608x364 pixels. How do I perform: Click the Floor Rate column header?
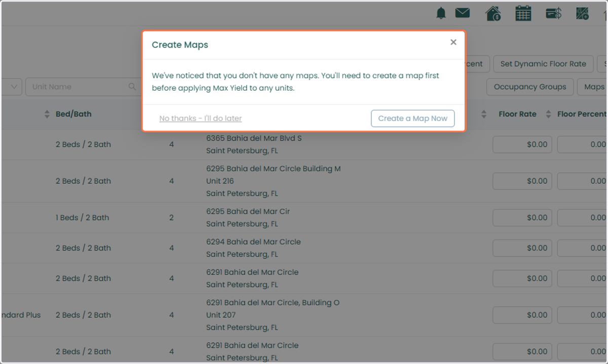coord(517,114)
